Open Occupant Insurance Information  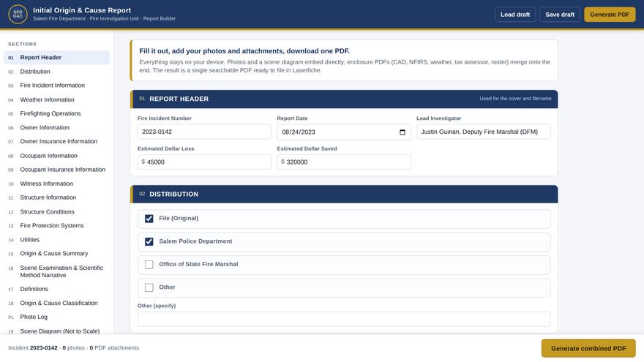[56, 170]
